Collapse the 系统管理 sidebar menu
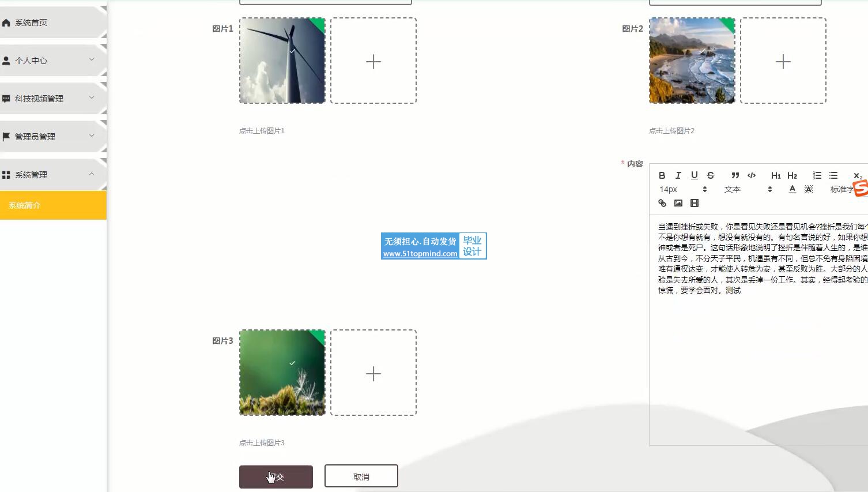The width and height of the screenshot is (868, 492). [53, 175]
